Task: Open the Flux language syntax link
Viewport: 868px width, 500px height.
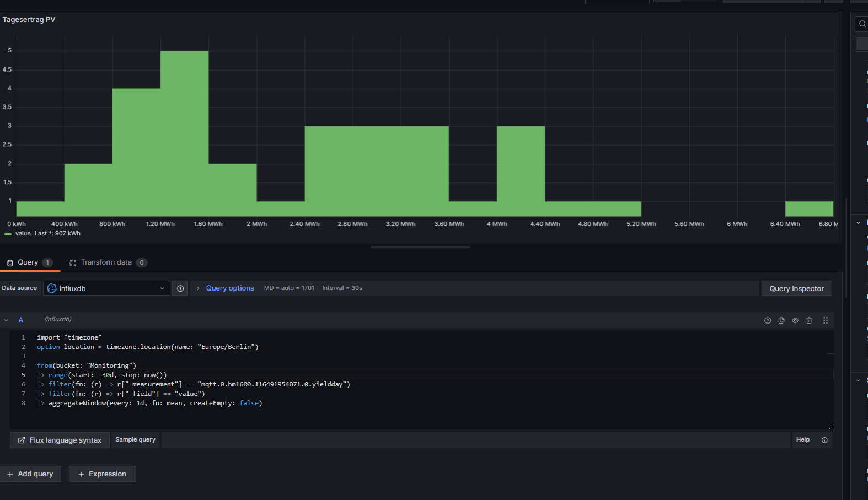Action: pos(60,440)
